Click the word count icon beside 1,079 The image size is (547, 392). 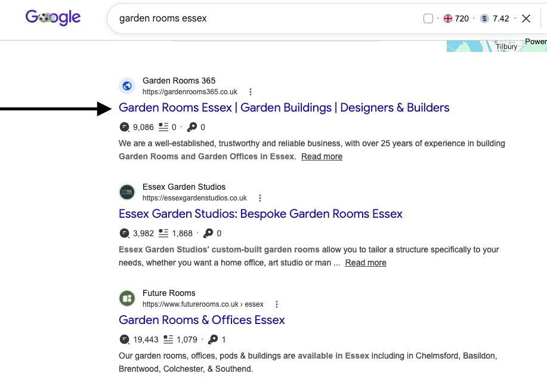(x=168, y=339)
